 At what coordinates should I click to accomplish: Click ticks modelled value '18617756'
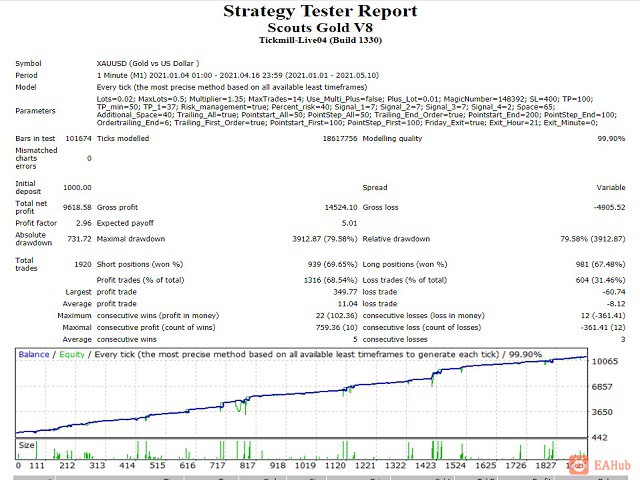click(340, 138)
